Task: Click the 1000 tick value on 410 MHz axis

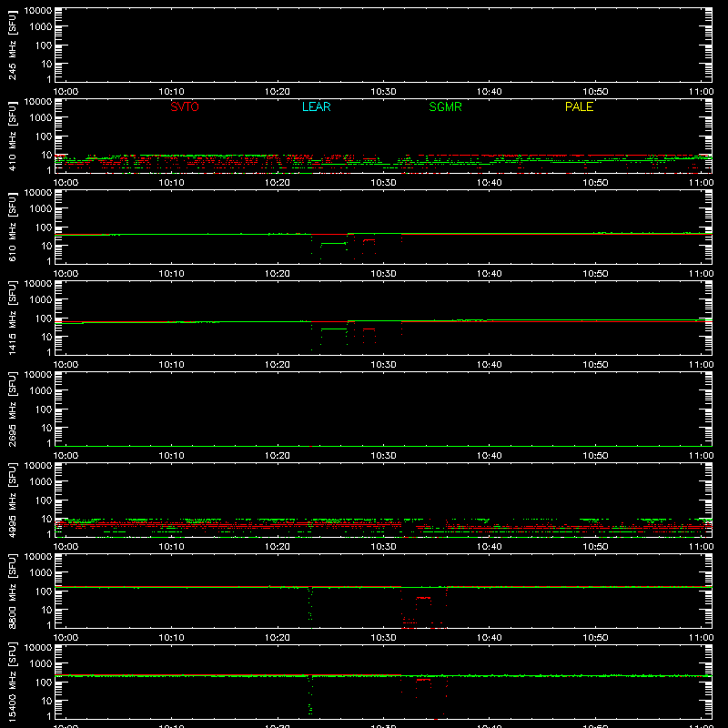Action: [41, 118]
